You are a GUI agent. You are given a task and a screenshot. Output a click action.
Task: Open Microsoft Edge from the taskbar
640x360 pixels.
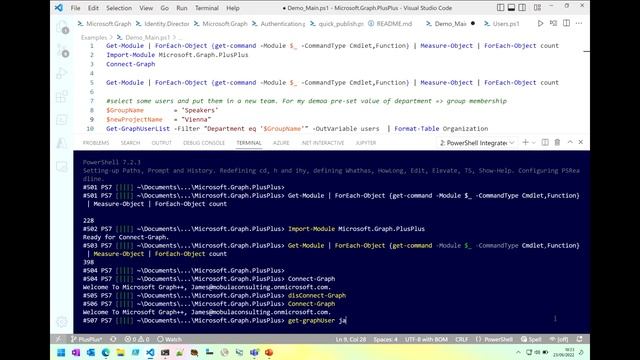point(106,352)
